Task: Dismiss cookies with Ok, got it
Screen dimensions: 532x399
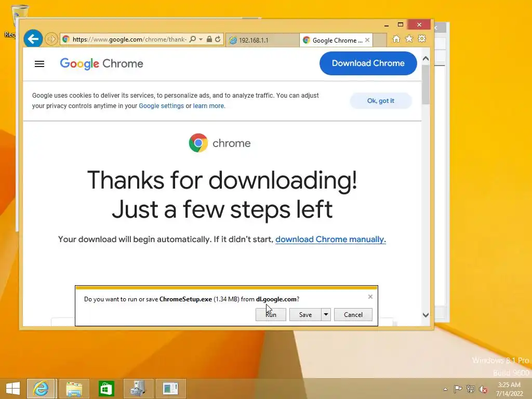Action: (x=381, y=101)
